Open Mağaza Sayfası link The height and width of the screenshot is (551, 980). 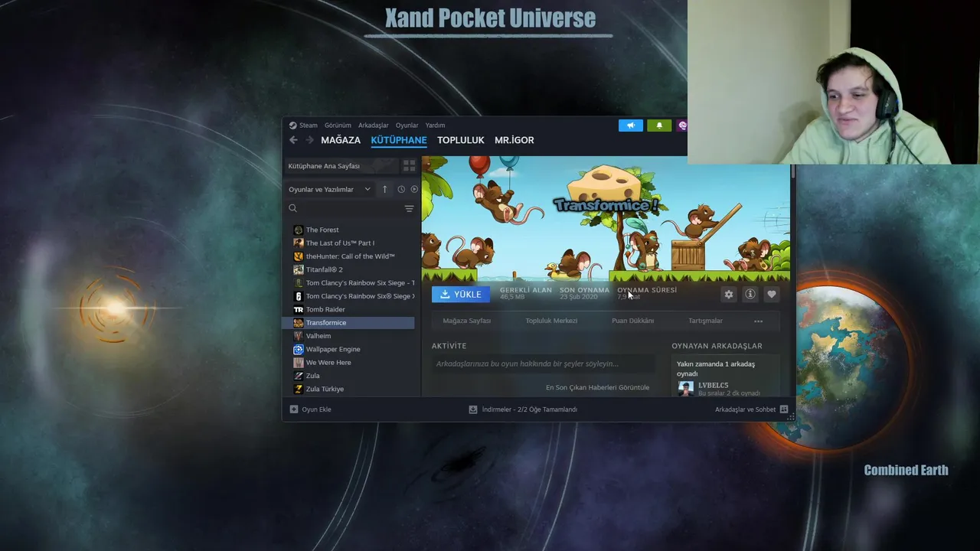point(467,321)
